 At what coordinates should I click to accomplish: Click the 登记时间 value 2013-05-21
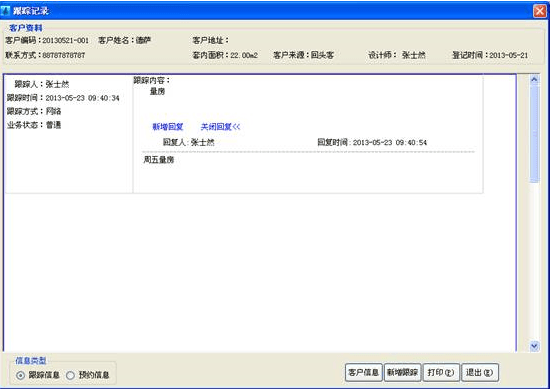pos(508,55)
